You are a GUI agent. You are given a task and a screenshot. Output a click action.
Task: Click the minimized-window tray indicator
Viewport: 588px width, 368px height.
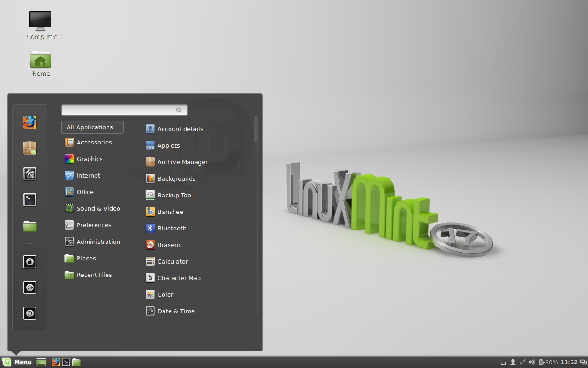click(x=503, y=362)
